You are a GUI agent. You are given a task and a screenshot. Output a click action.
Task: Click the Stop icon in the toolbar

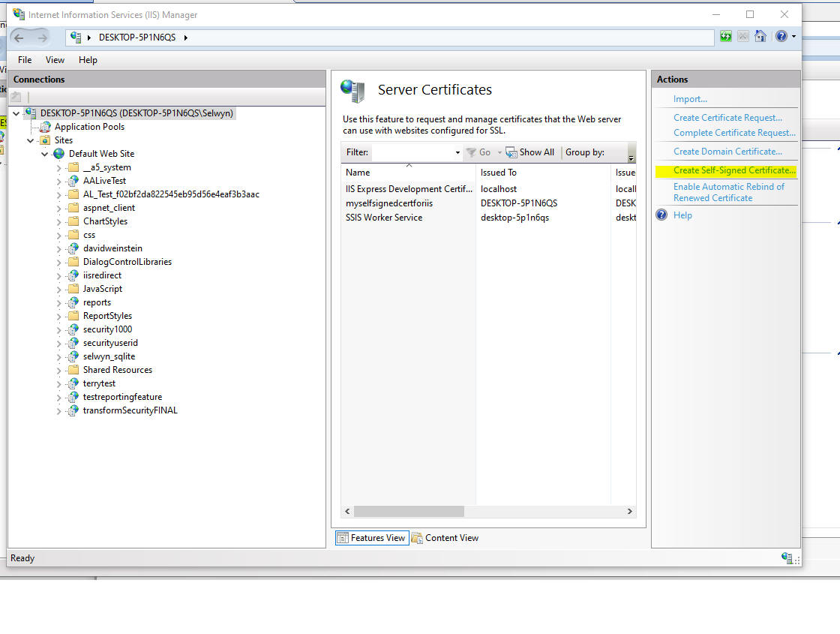(x=743, y=37)
